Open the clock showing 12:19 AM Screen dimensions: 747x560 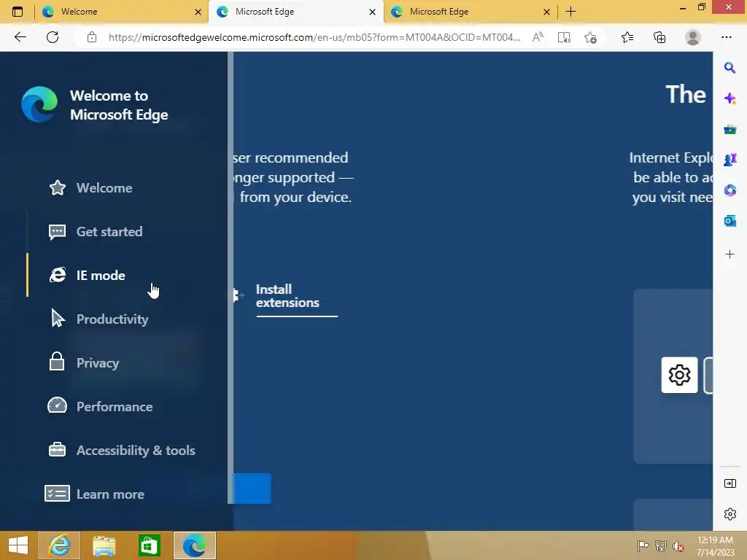pyautogui.click(x=715, y=545)
